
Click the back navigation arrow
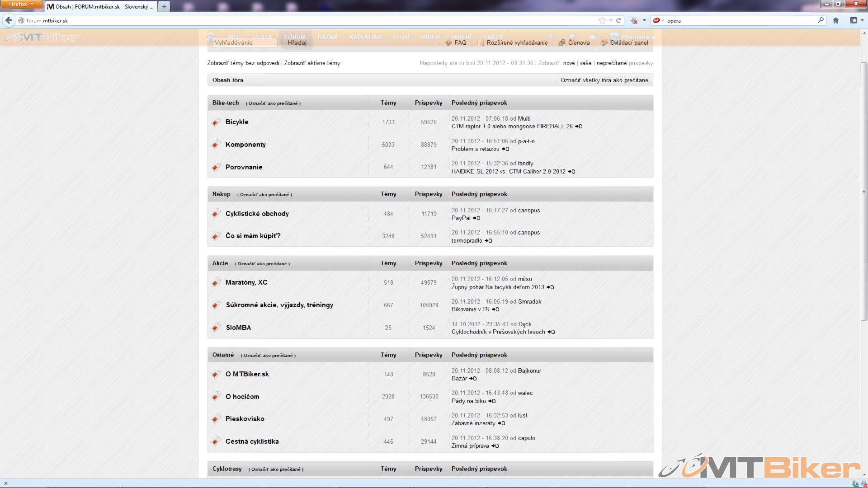click(9, 20)
